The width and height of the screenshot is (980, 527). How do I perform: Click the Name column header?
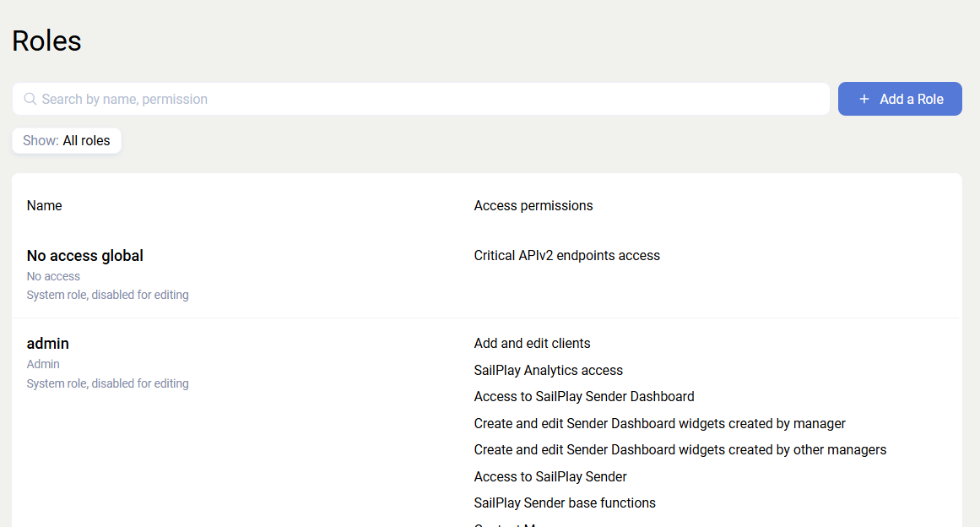click(x=45, y=205)
